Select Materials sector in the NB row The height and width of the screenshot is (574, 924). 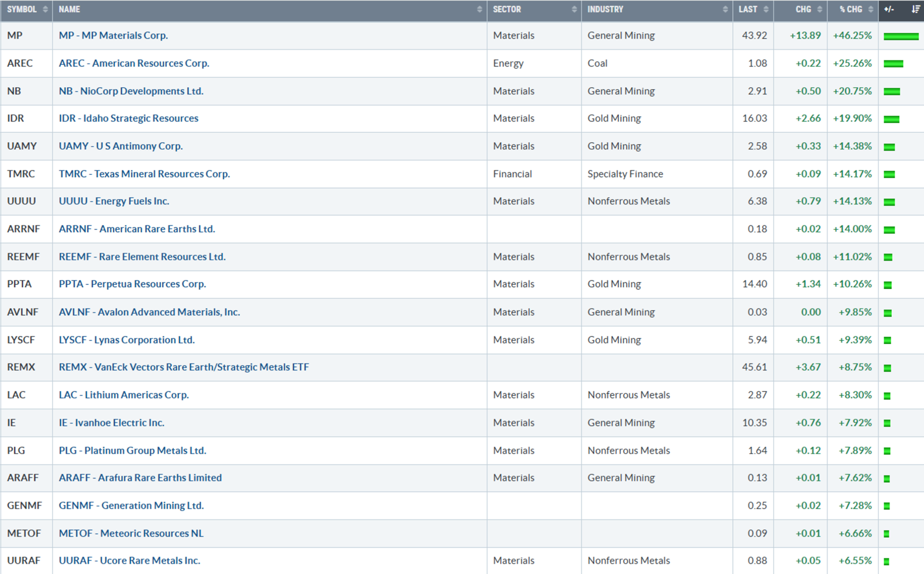pos(513,91)
